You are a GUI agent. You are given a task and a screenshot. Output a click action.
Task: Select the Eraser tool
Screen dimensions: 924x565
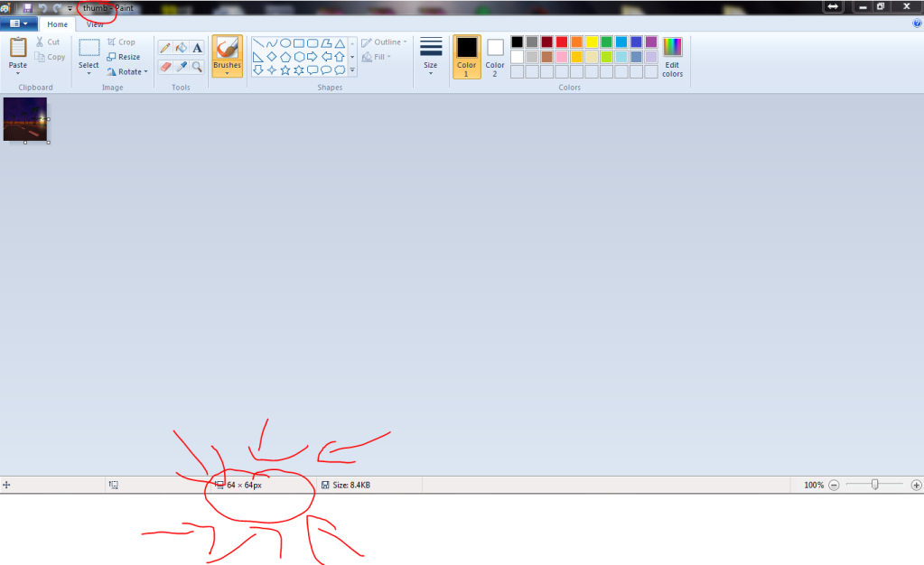click(165, 67)
